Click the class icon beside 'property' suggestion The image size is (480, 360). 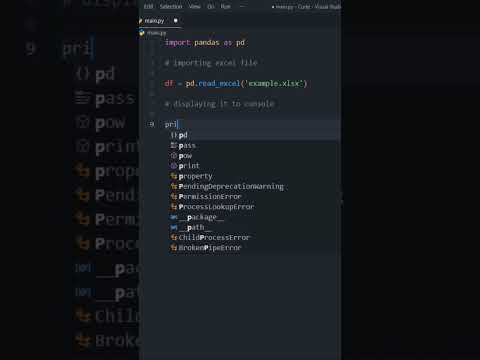click(174, 176)
